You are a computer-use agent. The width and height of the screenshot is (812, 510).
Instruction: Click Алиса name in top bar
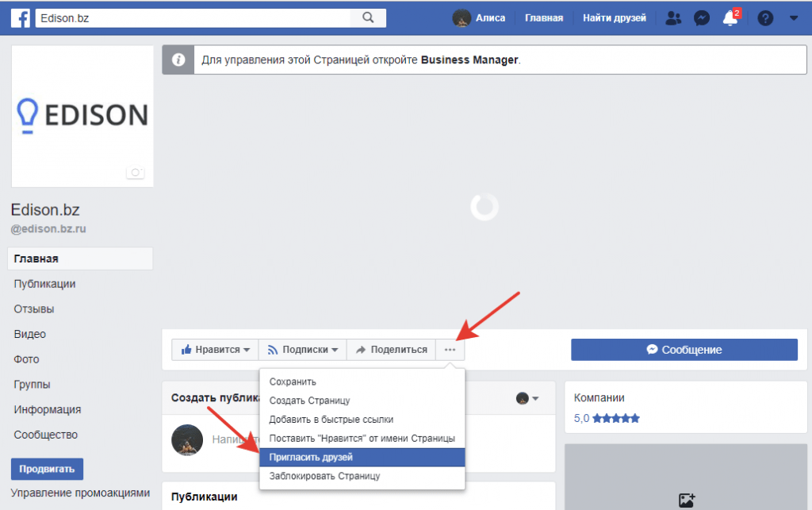tap(490, 18)
